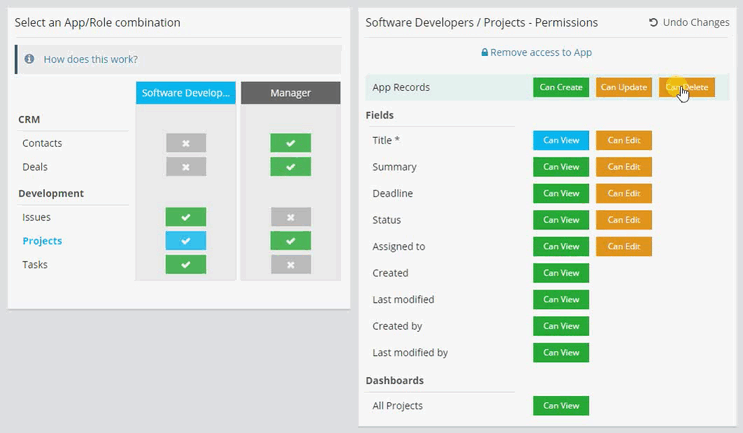This screenshot has width=743, height=433.
Task: Toggle Can Update for App Records
Action: 624,87
